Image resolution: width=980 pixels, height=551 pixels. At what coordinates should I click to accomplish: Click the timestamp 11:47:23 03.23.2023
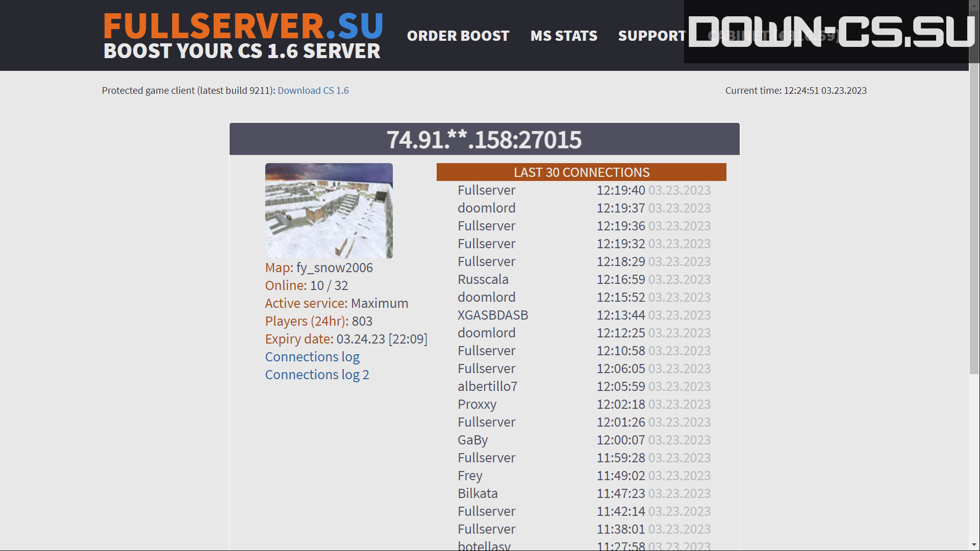654,493
